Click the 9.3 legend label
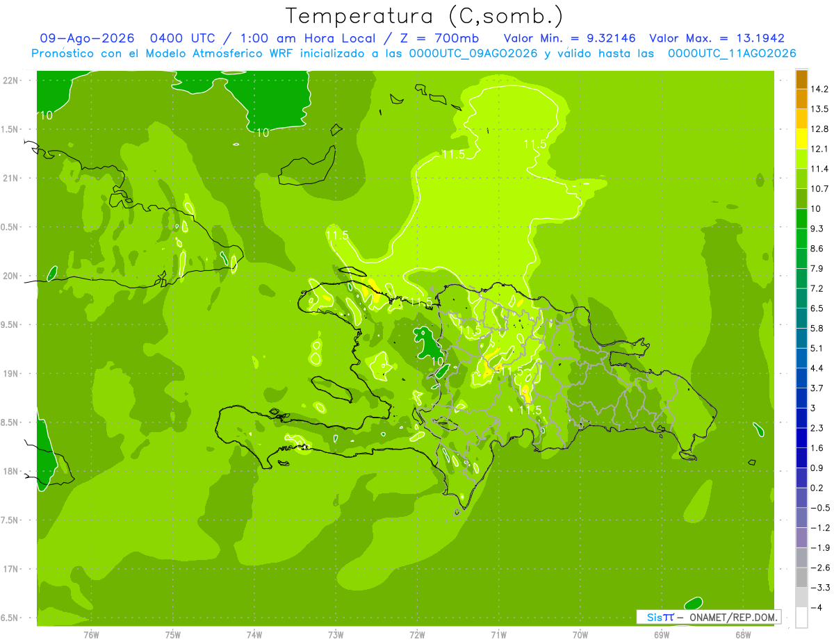The height and width of the screenshot is (644, 834). tap(817, 229)
